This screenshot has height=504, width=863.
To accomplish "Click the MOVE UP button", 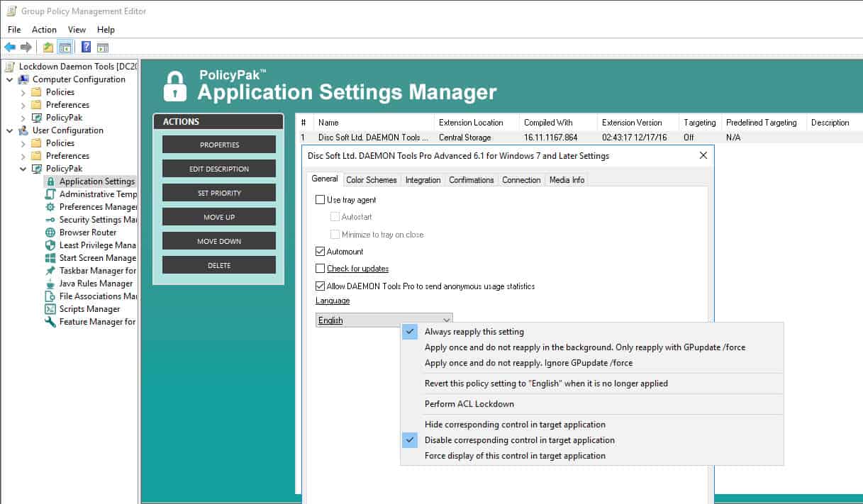I will click(x=219, y=217).
